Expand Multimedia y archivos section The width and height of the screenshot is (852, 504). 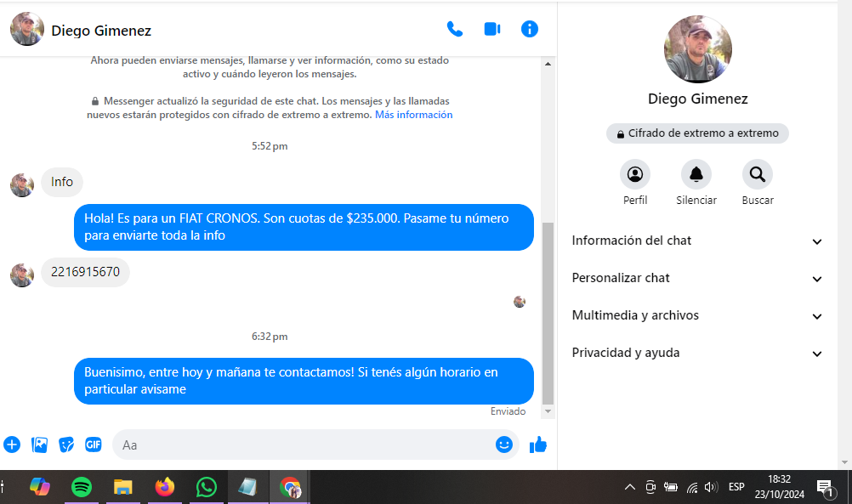(x=697, y=316)
